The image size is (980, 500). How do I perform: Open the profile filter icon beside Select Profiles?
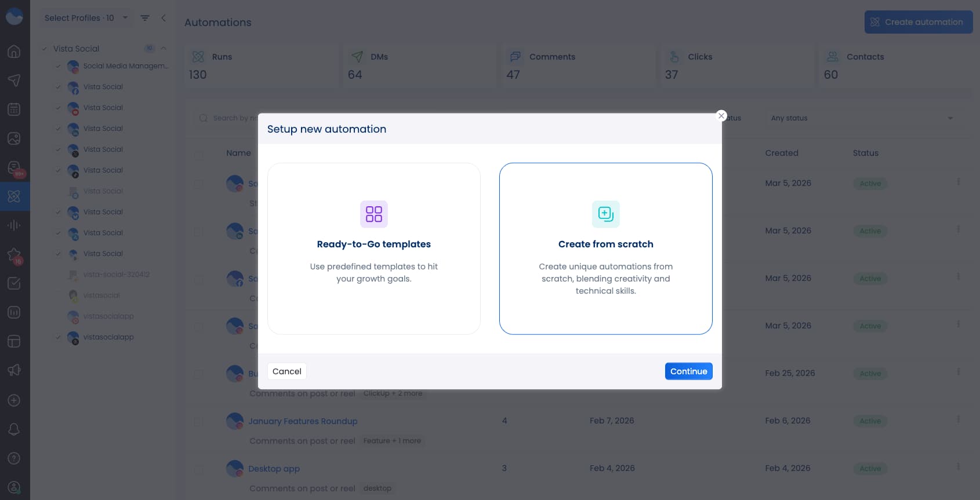(145, 18)
